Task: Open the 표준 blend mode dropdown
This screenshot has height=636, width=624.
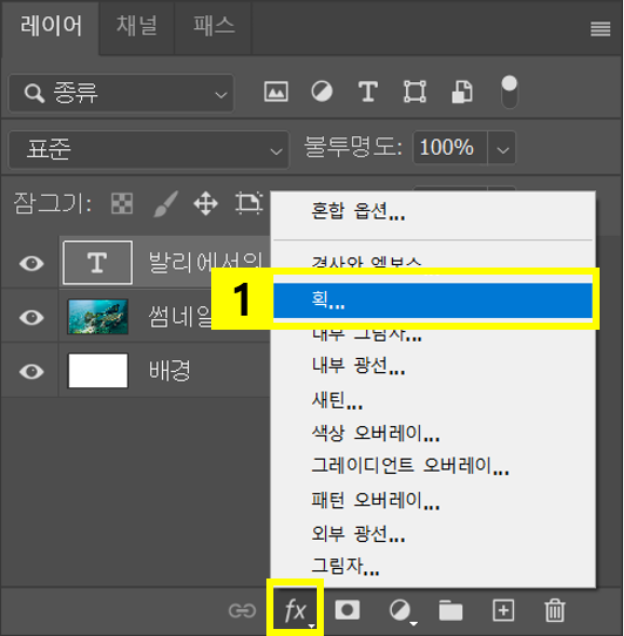Action: pyautogui.click(x=149, y=149)
